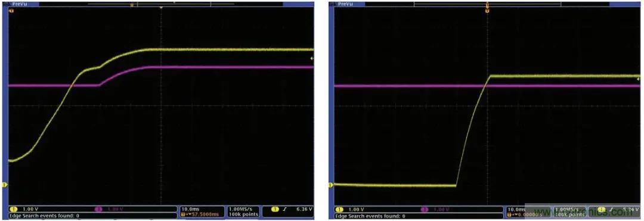644x221 pixels.
Task: Click the 6.36 V trigger level readout
Action: (x=305, y=208)
